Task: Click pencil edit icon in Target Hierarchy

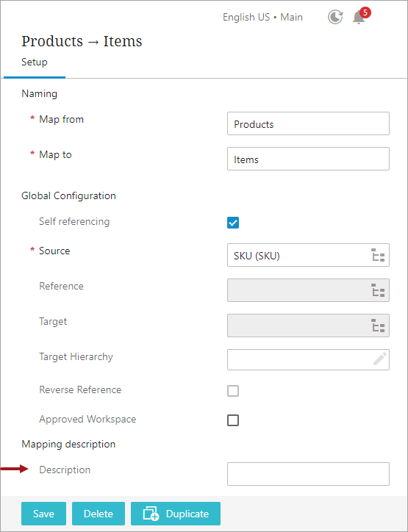Action: point(380,359)
